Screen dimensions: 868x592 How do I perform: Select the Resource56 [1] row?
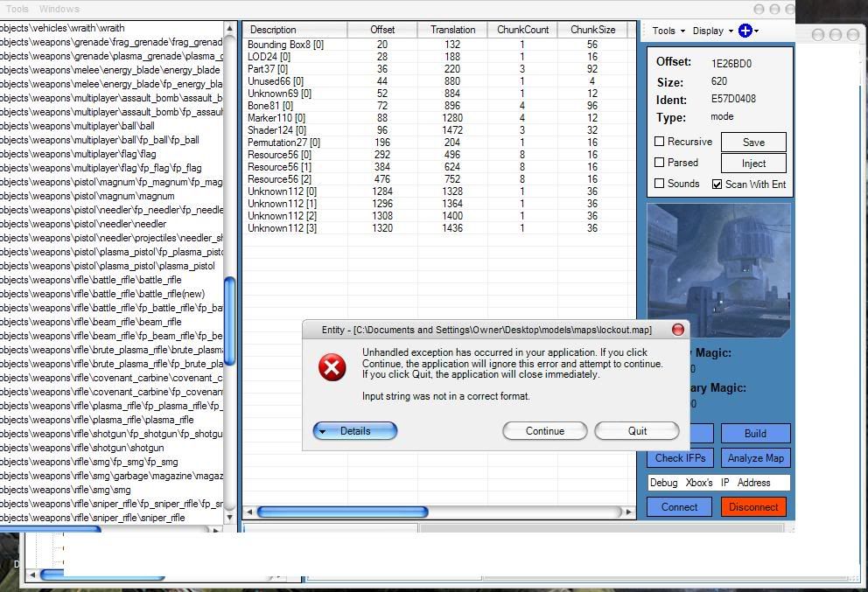437,166
